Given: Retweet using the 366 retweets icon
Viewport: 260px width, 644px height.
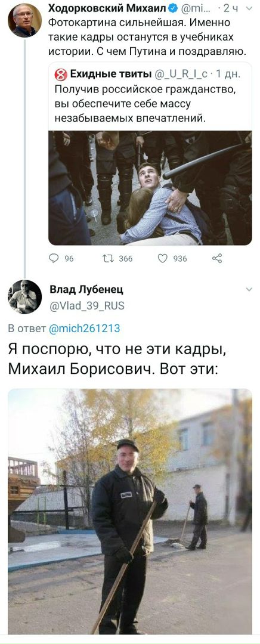Looking at the screenshot, I should (107, 258).
